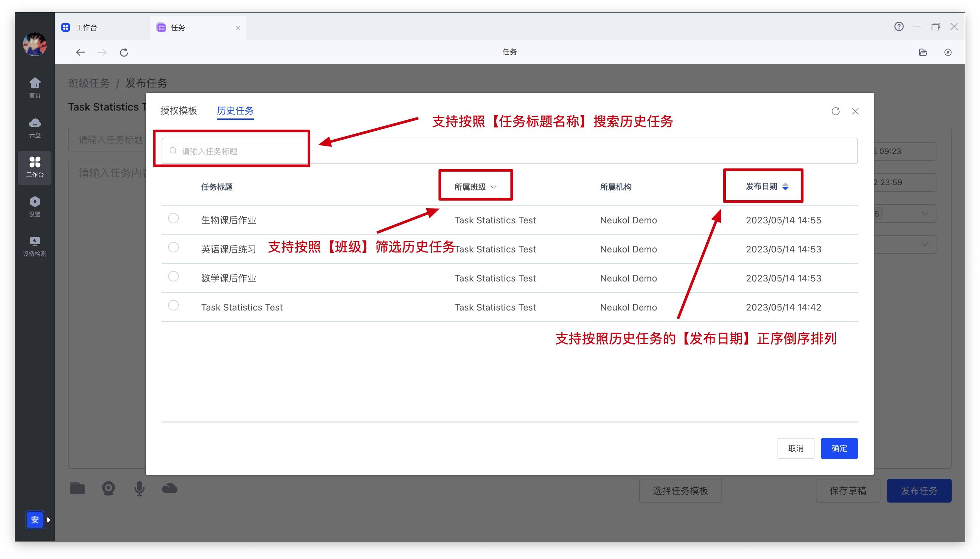The height and width of the screenshot is (559, 980).
Task: Click the 班级任务 breadcrumb link
Action: (89, 83)
